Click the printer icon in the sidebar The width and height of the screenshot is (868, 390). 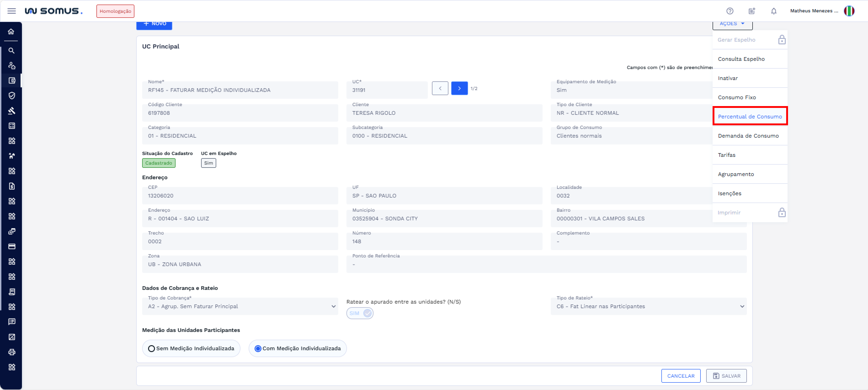(x=11, y=352)
